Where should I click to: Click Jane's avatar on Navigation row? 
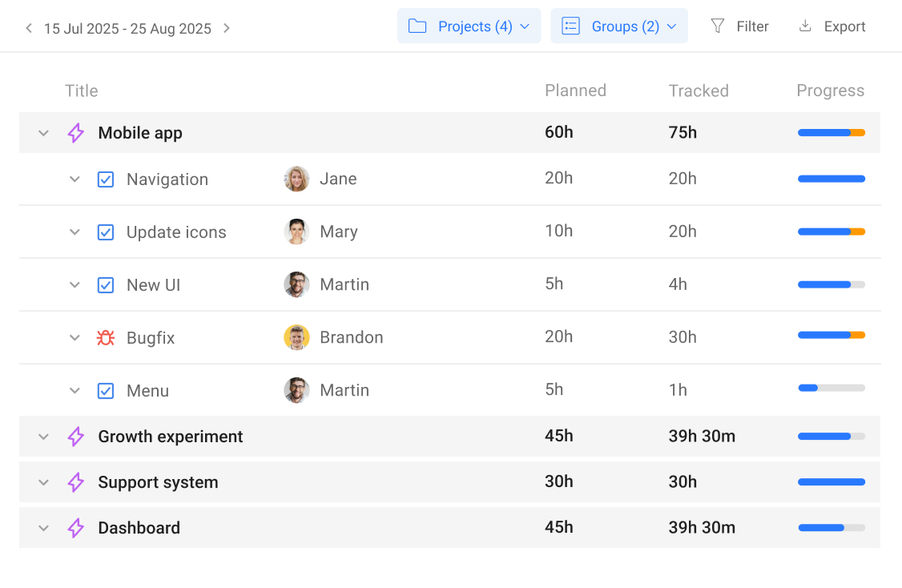[296, 179]
